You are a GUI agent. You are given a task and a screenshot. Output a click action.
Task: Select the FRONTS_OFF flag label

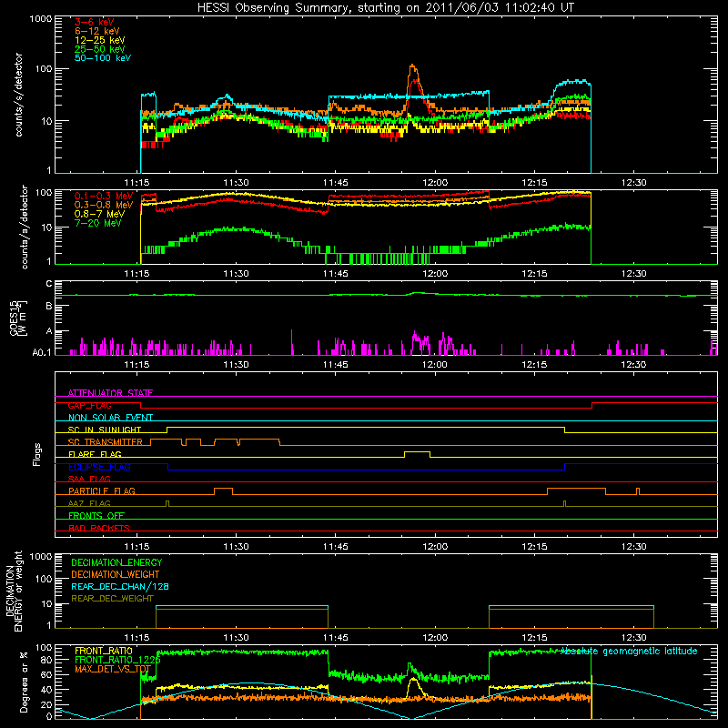coord(96,515)
